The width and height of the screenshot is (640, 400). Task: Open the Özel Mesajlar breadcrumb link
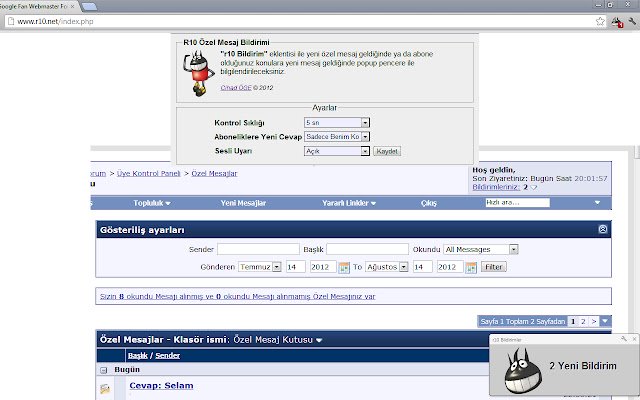click(214, 173)
